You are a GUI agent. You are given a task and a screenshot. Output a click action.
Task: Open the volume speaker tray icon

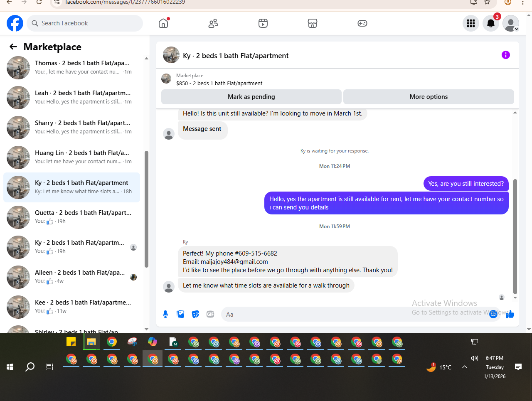click(x=475, y=358)
